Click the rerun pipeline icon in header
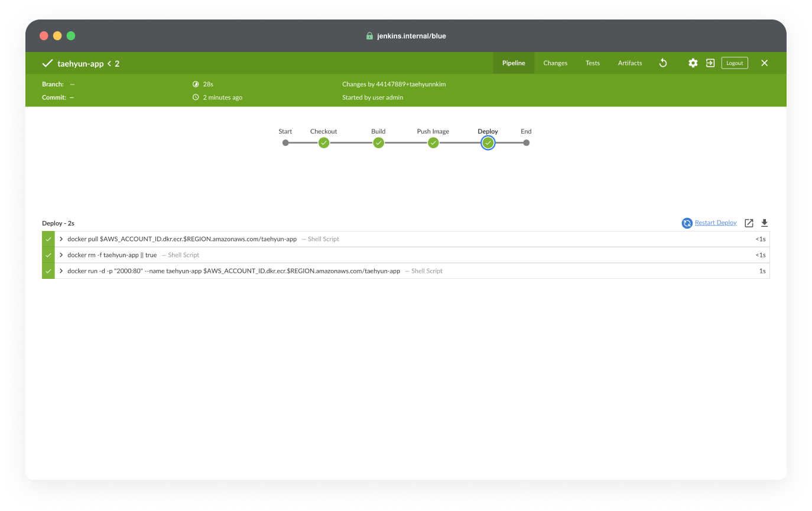The width and height of the screenshot is (812, 511). tap(663, 63)
